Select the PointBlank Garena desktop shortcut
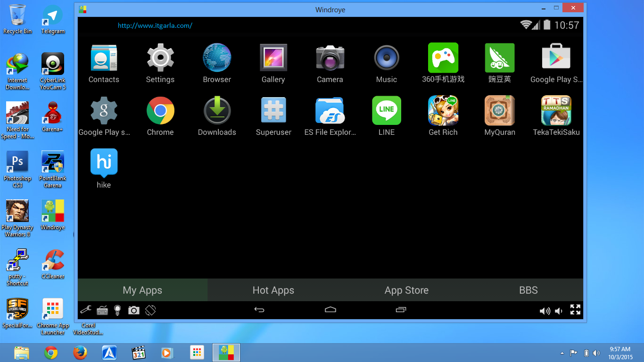 (x=53, y=170)
